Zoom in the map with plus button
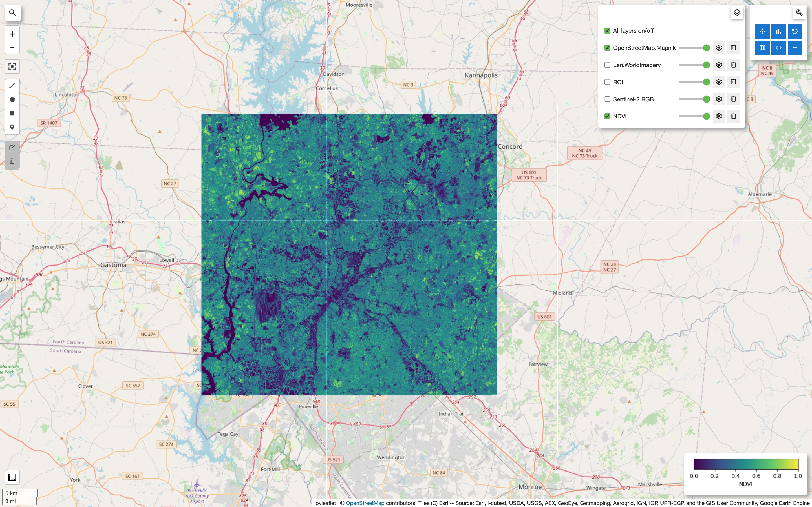The height and width of the screenshot is (507, 812). (12, 34)
